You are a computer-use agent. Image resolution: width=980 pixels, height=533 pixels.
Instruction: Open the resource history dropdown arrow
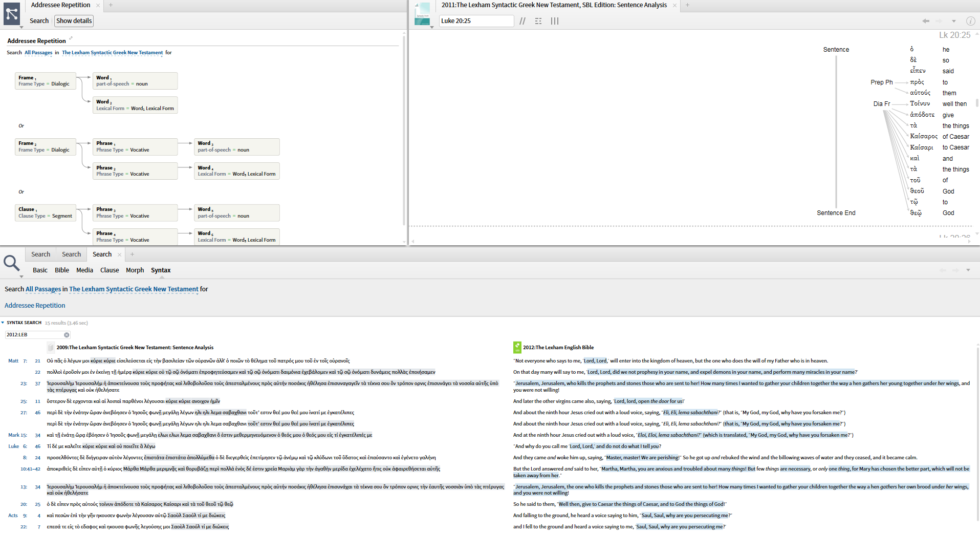[954, 21]
